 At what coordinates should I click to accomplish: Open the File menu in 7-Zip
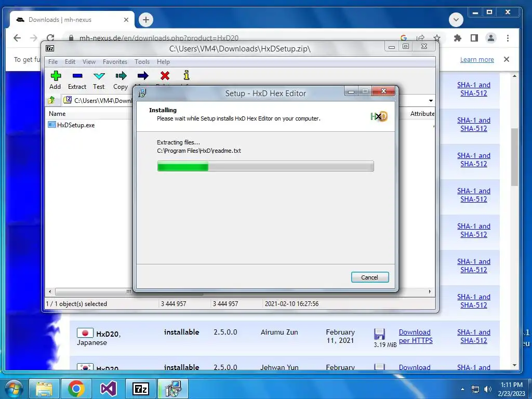pos(53,62)
